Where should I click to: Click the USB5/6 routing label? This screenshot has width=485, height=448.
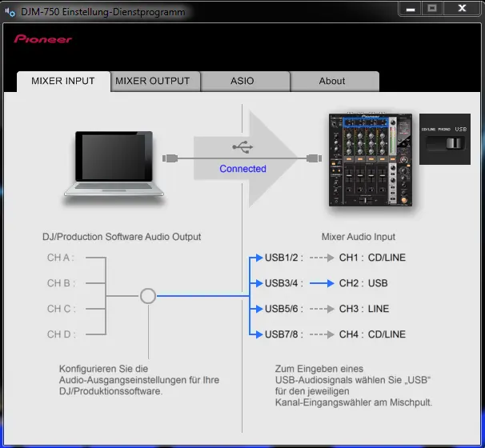pyautogui.click(x=282, y=309)
